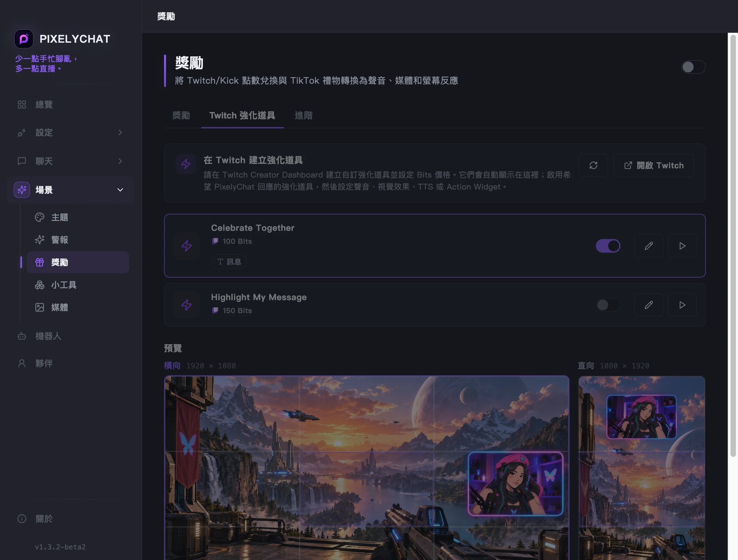
Task: Enable the Highlight My Message toggle
Action: pos(608,305)
